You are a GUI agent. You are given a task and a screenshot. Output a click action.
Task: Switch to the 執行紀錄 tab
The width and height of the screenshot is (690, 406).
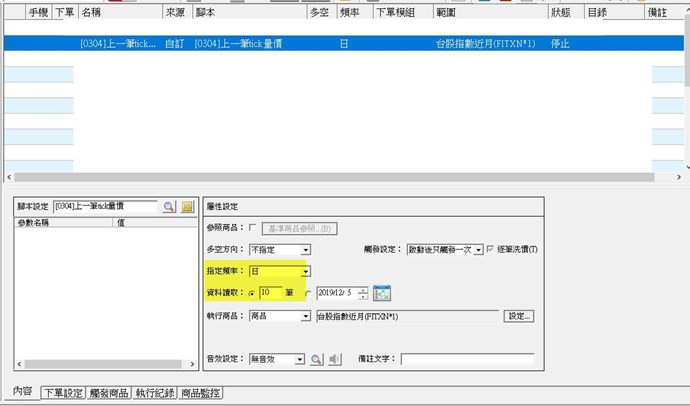(157, 394)
